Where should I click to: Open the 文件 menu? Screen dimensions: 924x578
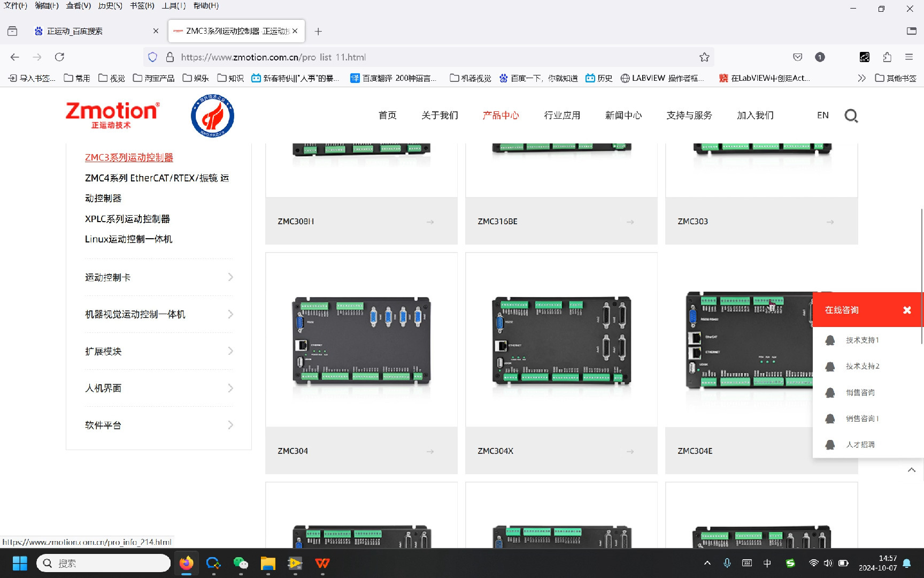tap(16, 5)
